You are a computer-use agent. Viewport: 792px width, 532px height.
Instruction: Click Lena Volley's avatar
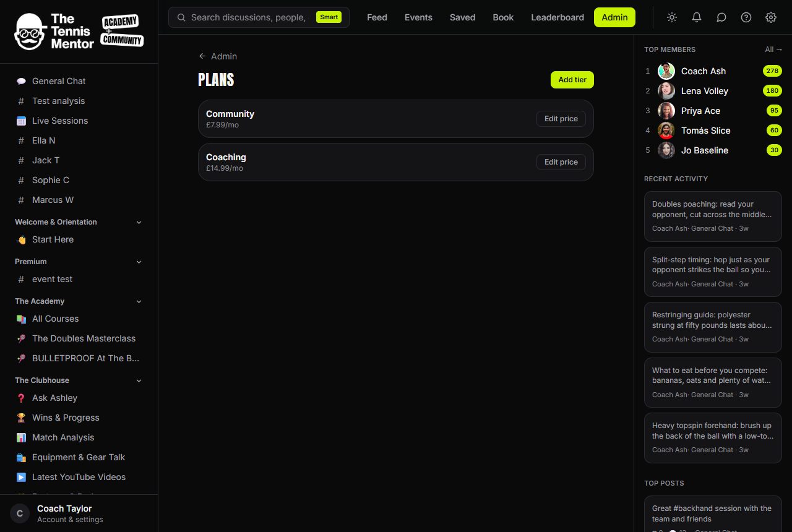(x=666, y=91)
